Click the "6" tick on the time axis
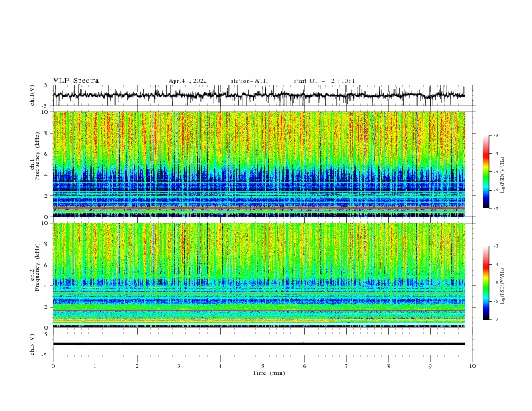Image resolution: width=532 pixels, height=411 pixels. point(304,366)
